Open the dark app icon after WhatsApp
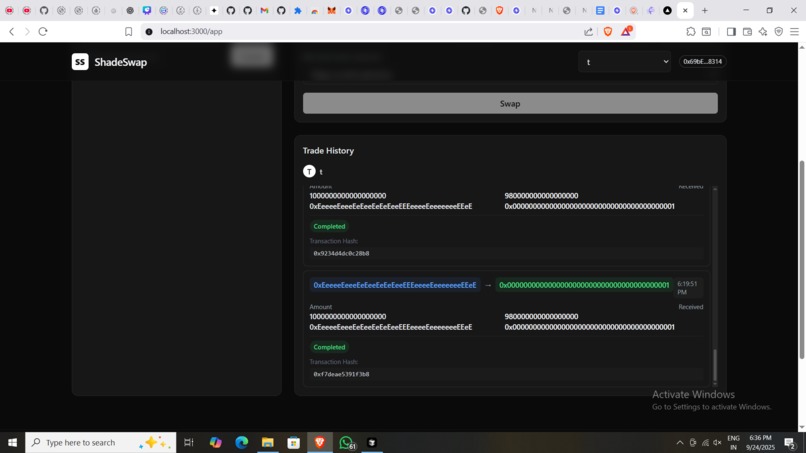 point(372,442)
